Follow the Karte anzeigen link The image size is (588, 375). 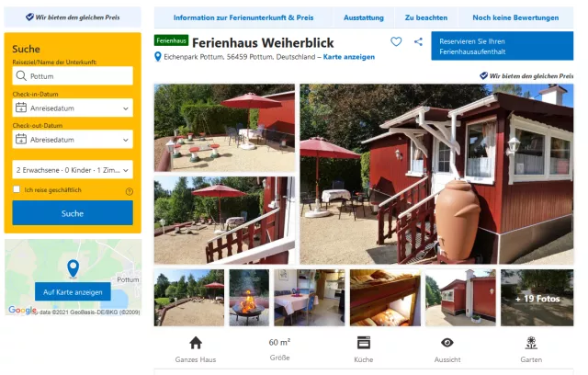[349, 57]
